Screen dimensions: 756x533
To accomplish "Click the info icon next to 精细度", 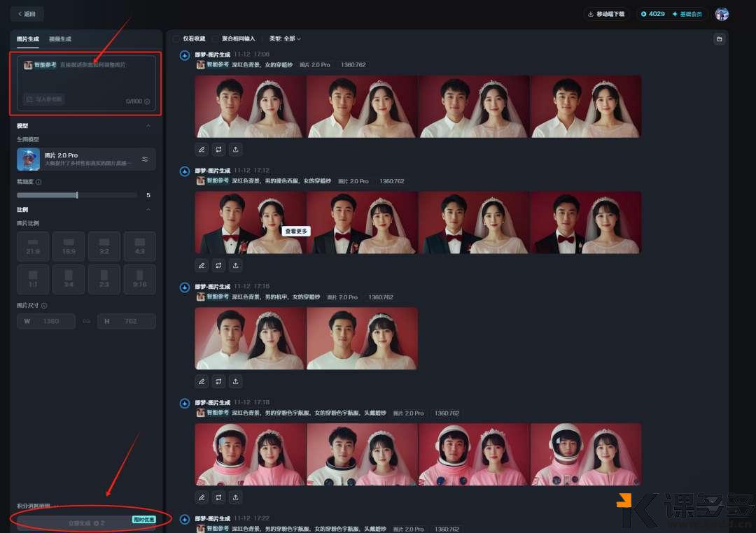I will pyautogui.click(x=38, y=182).
